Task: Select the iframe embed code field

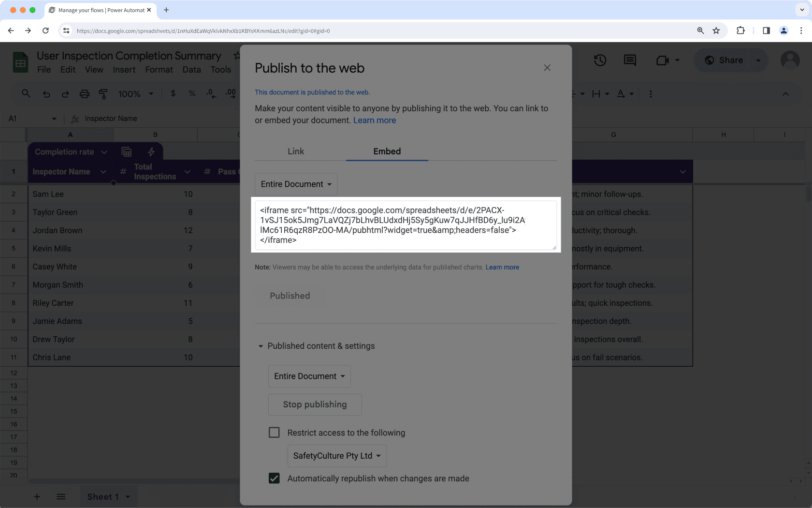Action: point(406,224)
